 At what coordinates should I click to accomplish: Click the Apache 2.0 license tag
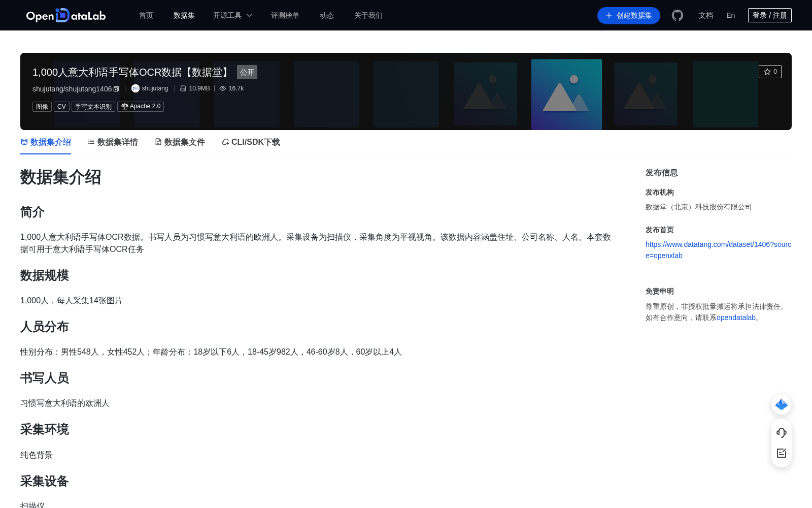pyautogui.click(x=141, y=106)
